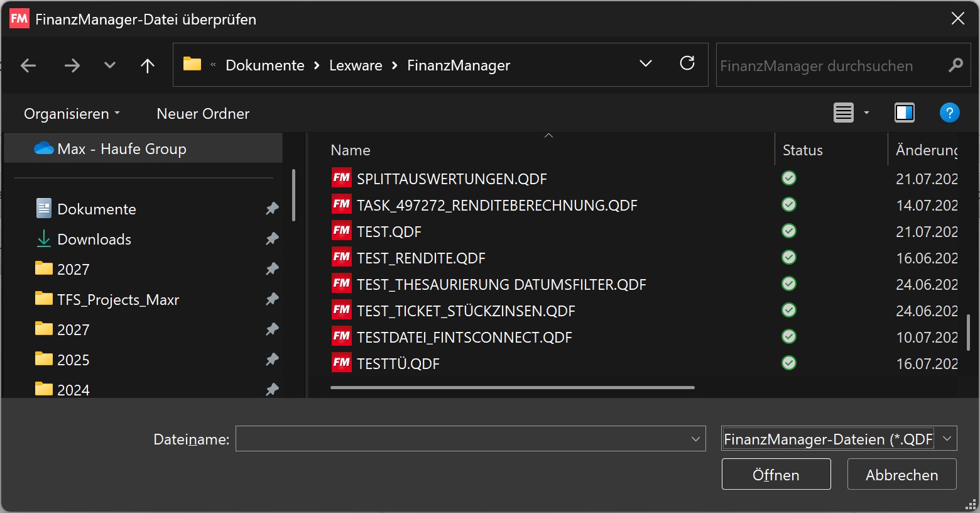Click the Öffnen button
Viewport: 980px width, 513px height.
pyautogui.click(x=776, y=475)
